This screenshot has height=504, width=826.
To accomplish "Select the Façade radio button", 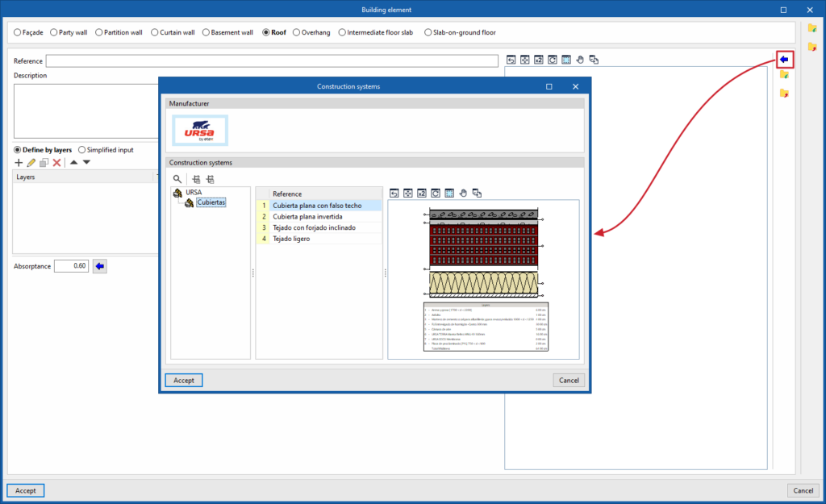I will [x=18, y=32].
